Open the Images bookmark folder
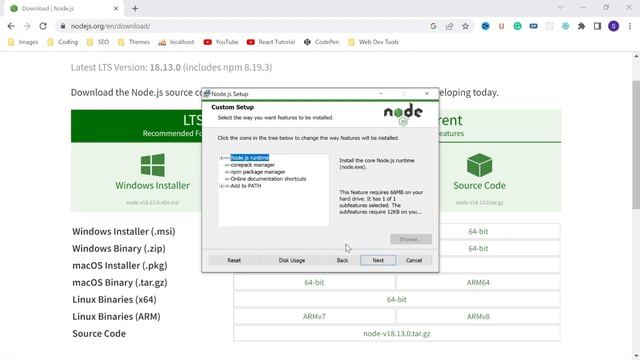Screen dimensions: 640x360 23,42
